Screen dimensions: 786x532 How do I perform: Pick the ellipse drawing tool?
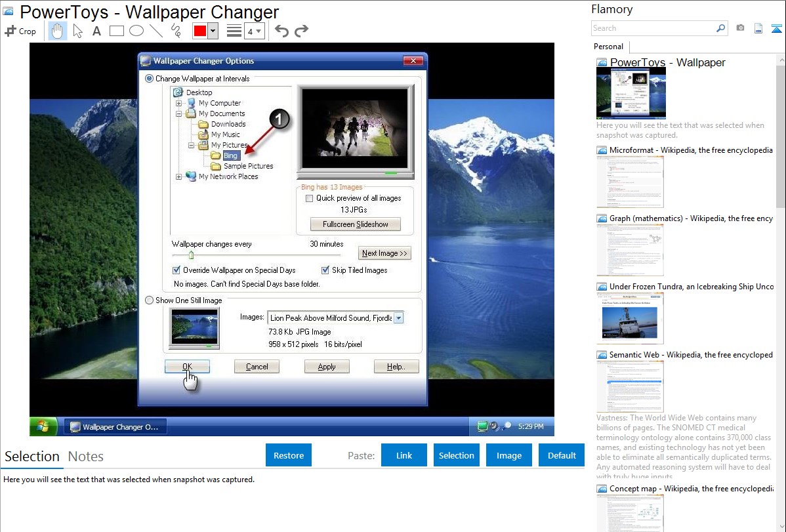click(x=136, y=31)
